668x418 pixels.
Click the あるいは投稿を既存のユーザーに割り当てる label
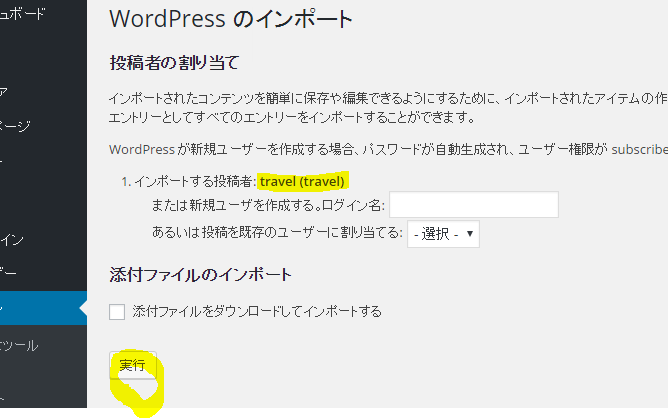277,233
